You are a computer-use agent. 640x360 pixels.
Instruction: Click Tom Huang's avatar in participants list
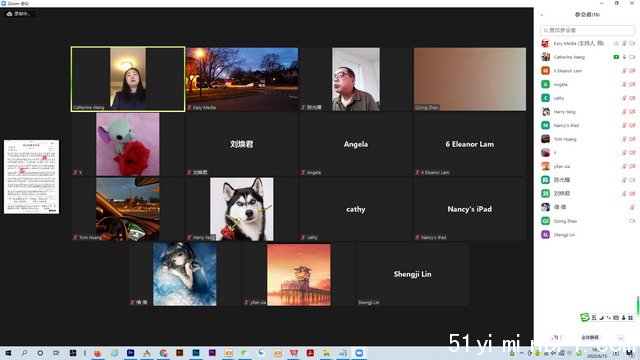tap(545, 139)
